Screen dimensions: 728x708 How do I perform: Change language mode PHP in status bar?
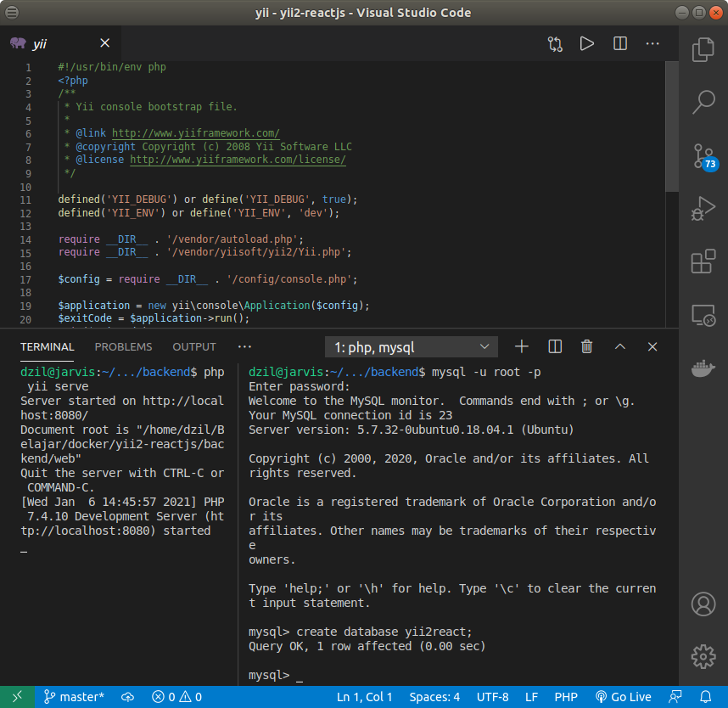coord(566,697)
